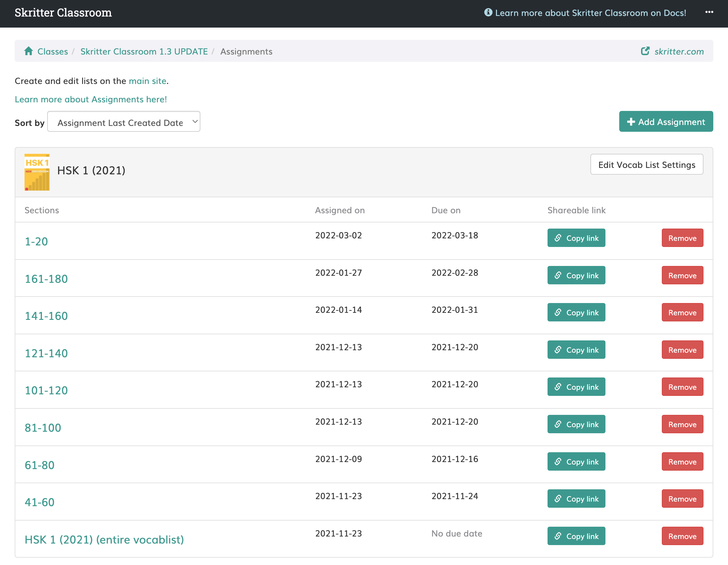Screen dimensions: 728x565
Task: Remove the 141-160 assignment
Action: coord(682,312)
